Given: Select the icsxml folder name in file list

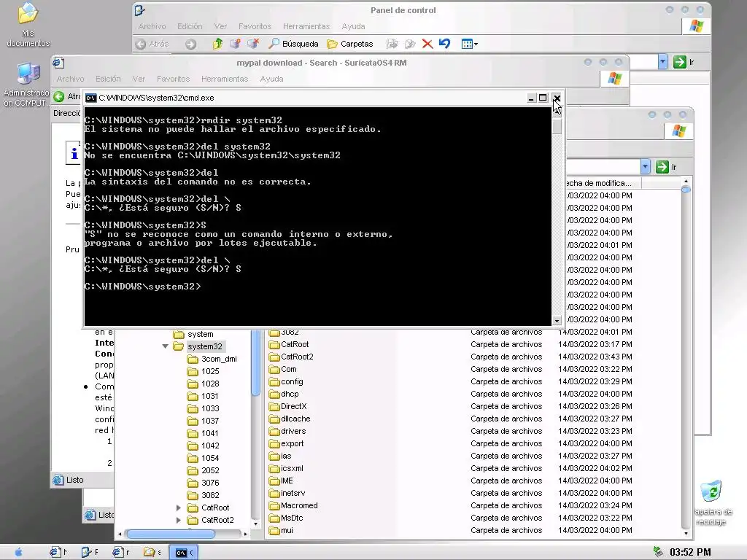Looking at the screenshot, I should (292, 468).
